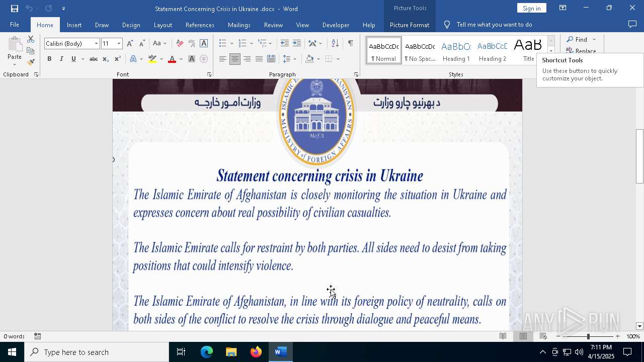The height and width of the screenshot is (362, 644).
Task: Open the font name dropdown
Action: [96, 44]
